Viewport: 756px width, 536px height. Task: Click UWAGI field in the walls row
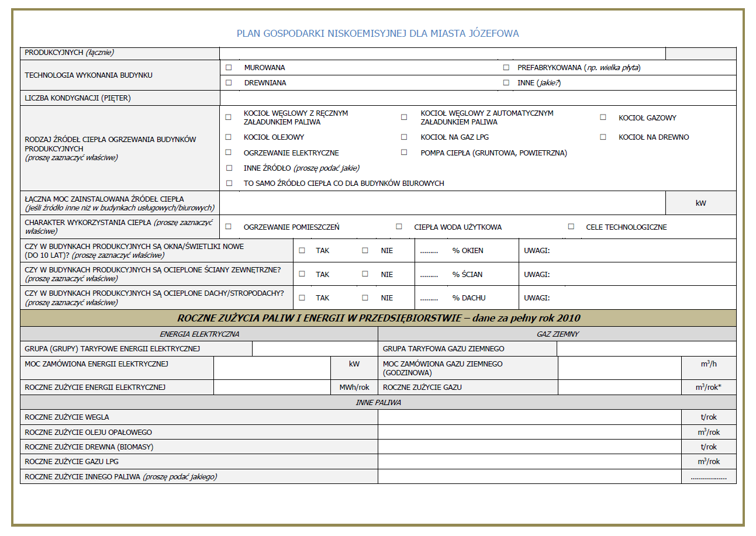(627, 274)
